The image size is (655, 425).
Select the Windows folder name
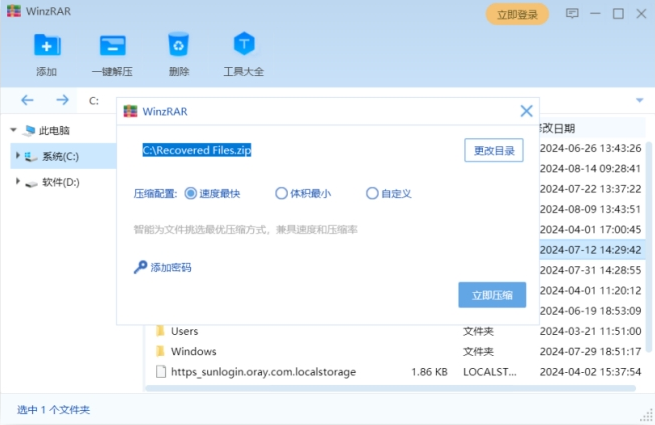[194, 351]
